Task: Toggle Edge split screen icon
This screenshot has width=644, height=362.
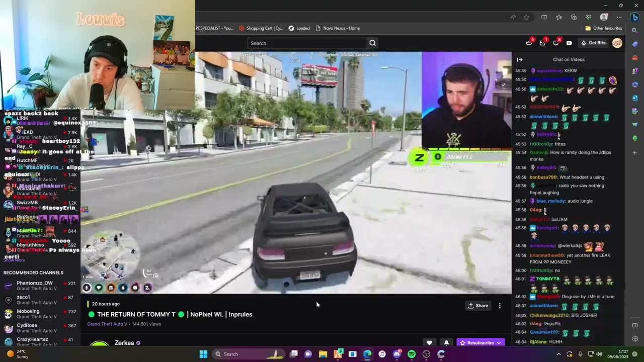Action: (x=544, y=17)
